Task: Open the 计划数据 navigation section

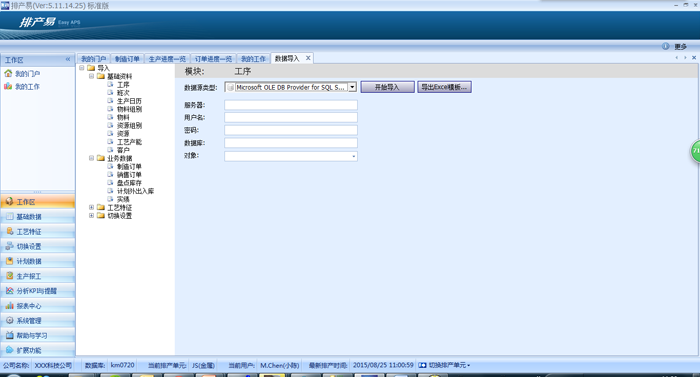Action: point(38,261)
